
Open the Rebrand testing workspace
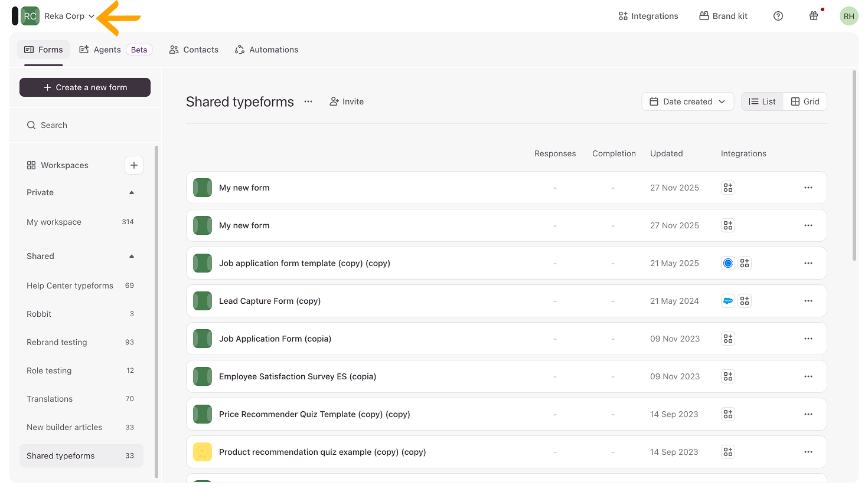[x=57, y=342]
